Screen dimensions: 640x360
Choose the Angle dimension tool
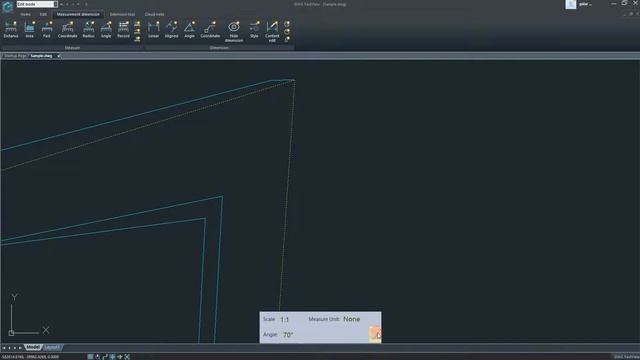[189, 30]
